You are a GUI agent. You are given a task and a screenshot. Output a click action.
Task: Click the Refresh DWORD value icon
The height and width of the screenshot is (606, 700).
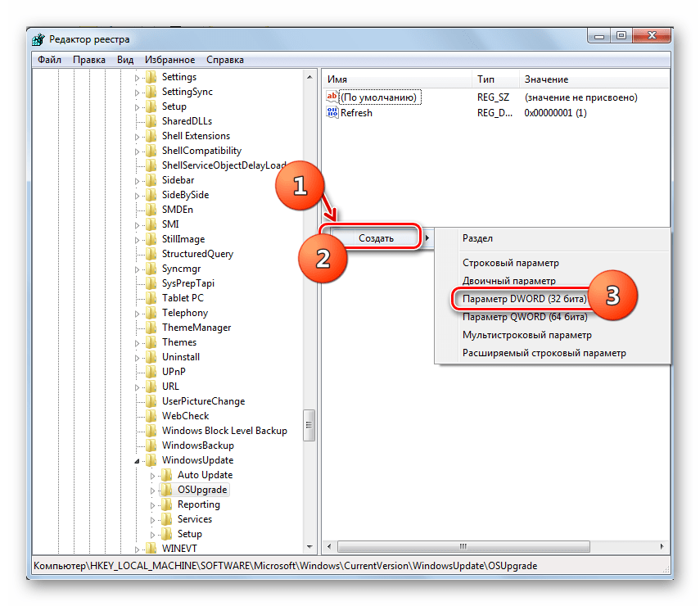(332, 113)
